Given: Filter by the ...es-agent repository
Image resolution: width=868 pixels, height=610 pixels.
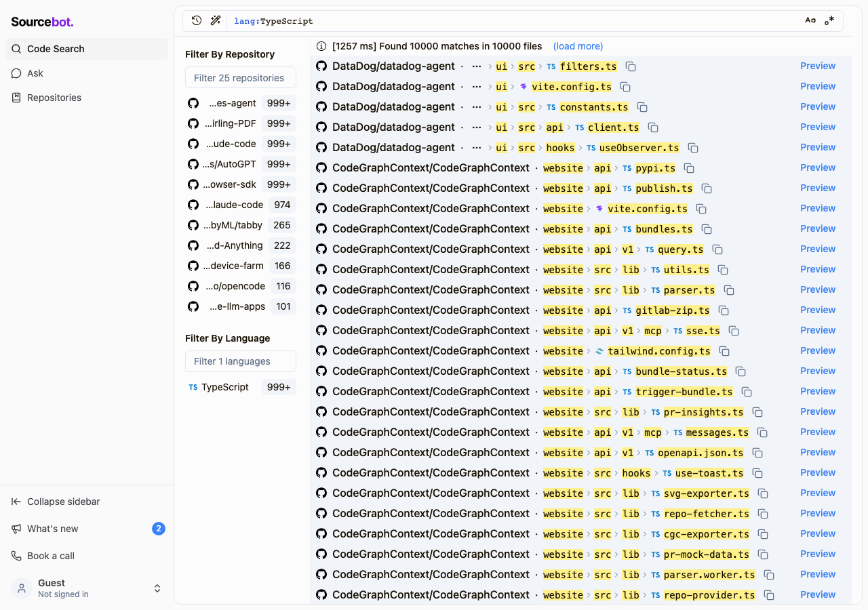Looking at the screenshot, I should click(x=241, y=103).
